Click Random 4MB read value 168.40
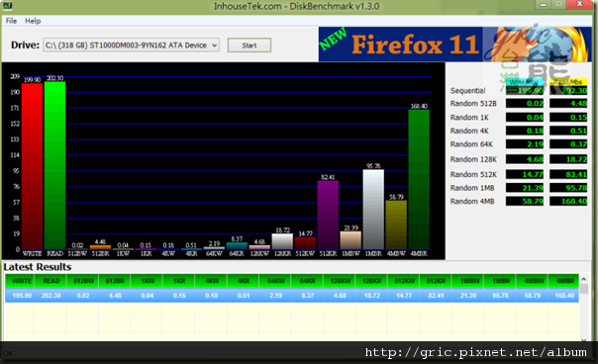The image size is (598, 364). 568,201
